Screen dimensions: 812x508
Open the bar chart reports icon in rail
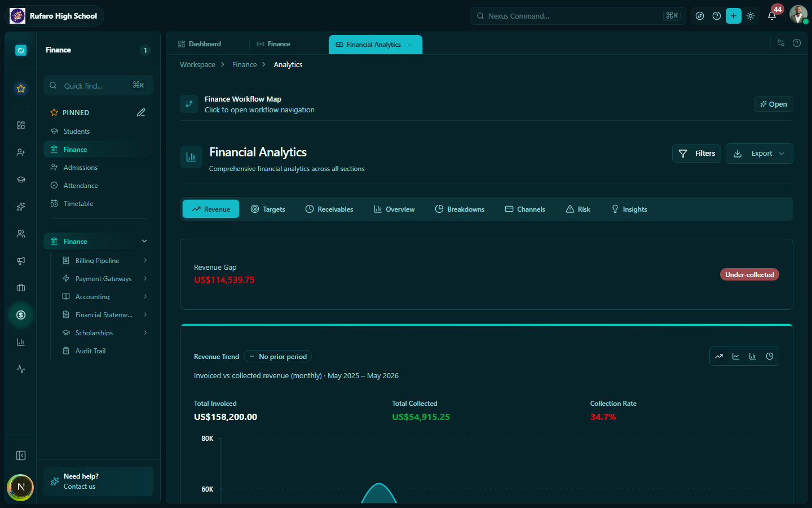21,342
